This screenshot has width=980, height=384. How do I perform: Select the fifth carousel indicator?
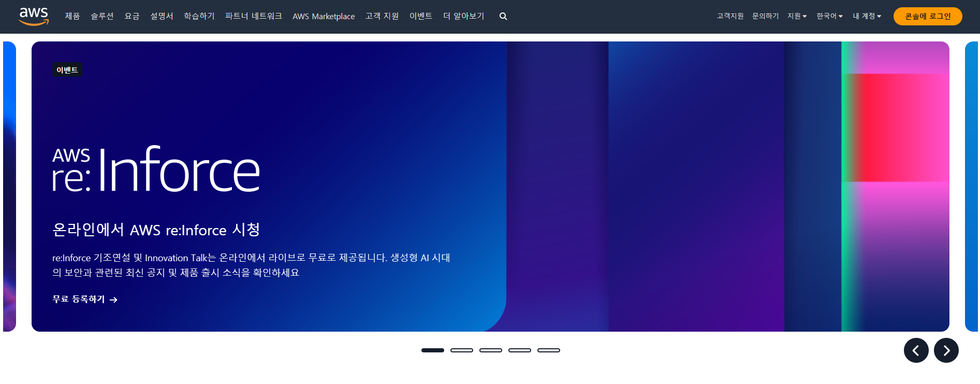click(549, 350)
